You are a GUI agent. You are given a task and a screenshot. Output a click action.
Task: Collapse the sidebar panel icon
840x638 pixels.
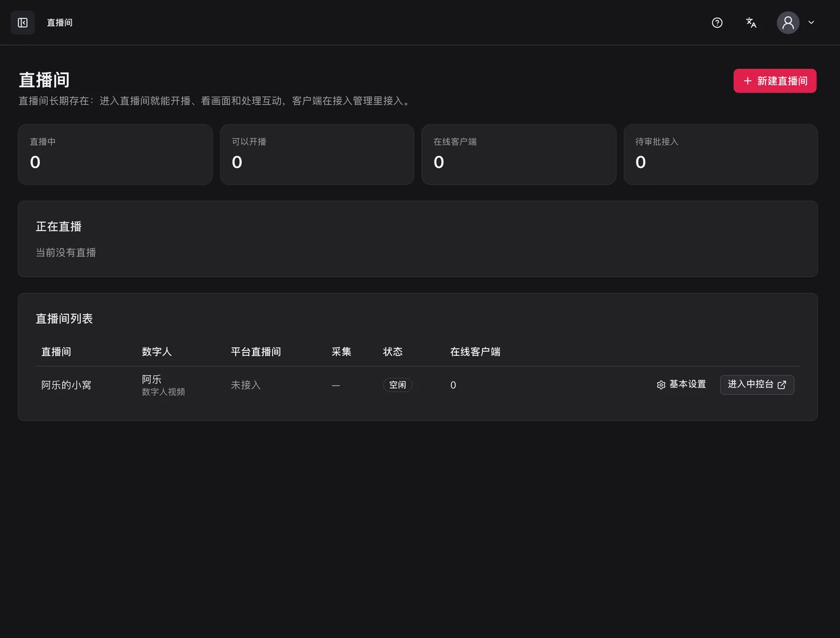click(23, 23)
